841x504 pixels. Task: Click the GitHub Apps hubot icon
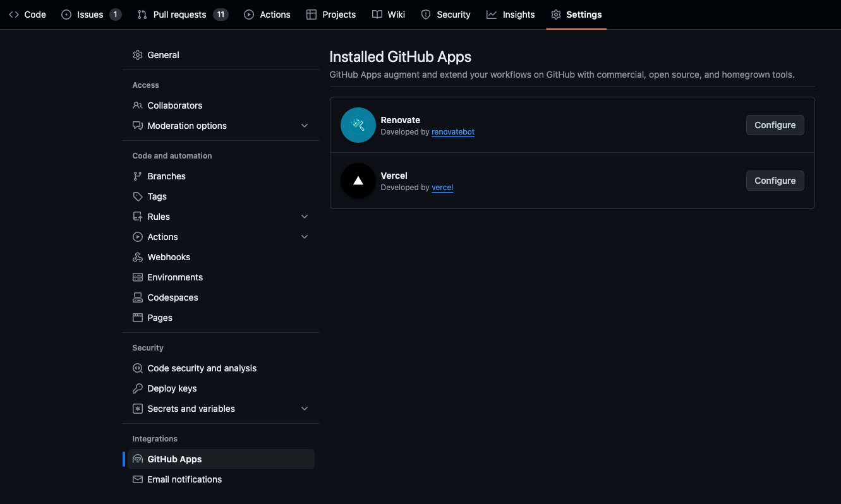click(x=138, y=459)
